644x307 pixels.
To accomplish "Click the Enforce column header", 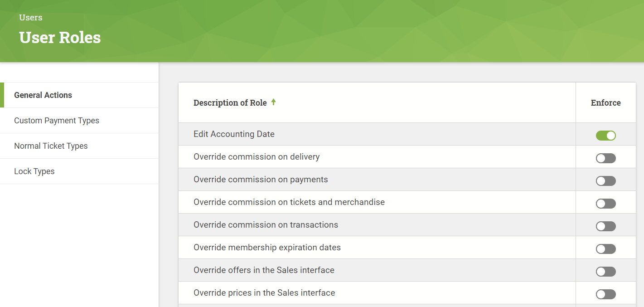I will click(605, 102).
